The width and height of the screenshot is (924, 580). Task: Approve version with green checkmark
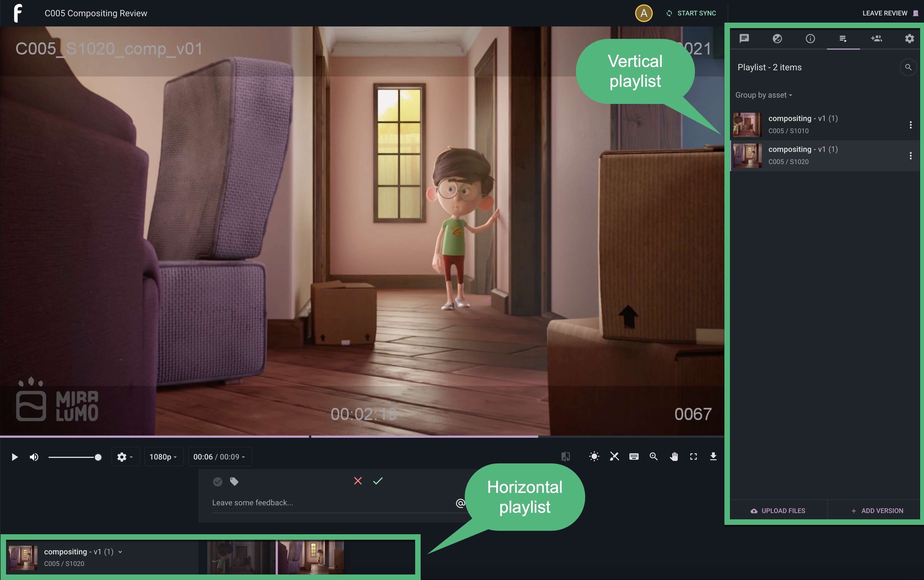[378, 481]
